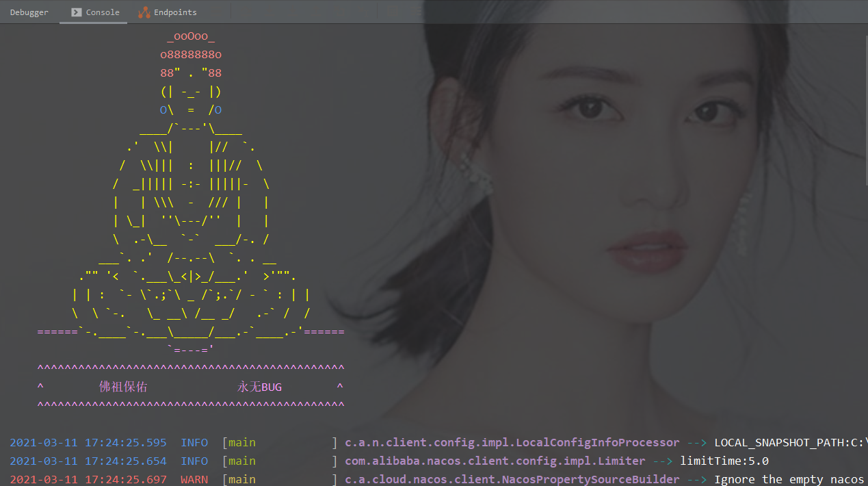Click the 永无BUG banner text

259,386
